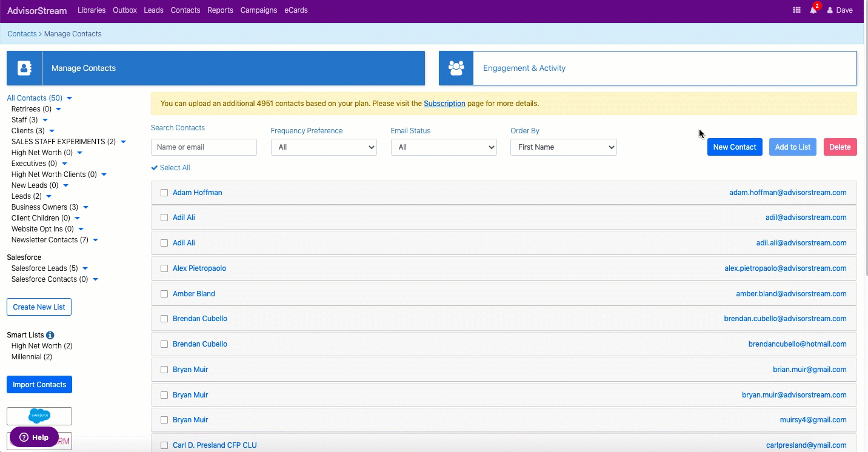Open the Help widget
The height and width of the screenshot is (452, 868).
pos(34,437)
